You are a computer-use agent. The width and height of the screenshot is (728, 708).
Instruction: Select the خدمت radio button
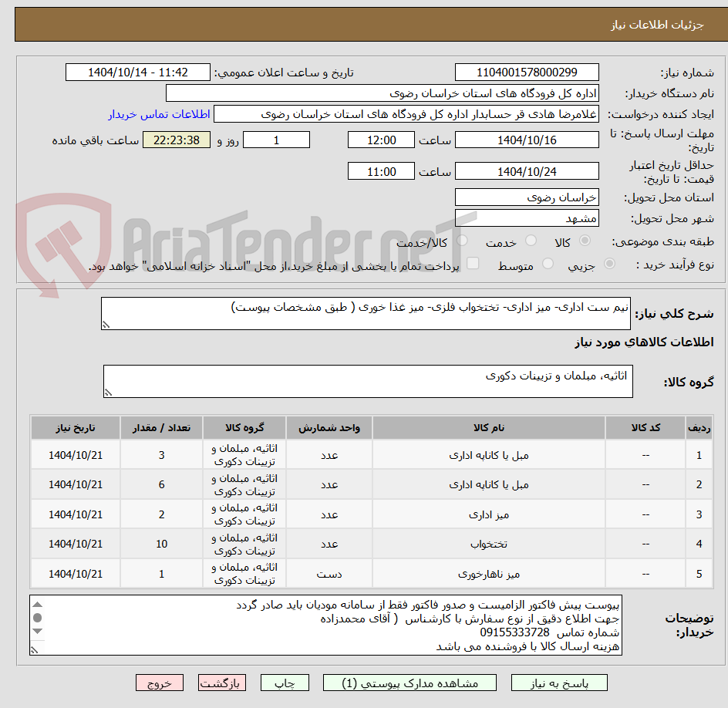pyautogui.click(x=531, y=241)
